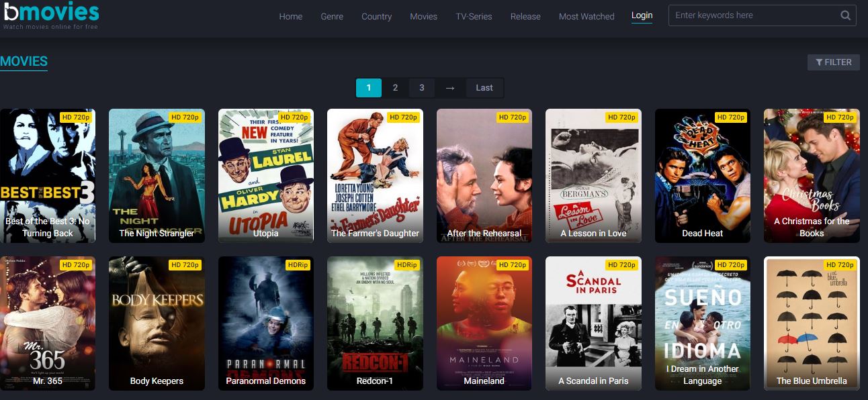Open I Dream in Another Language poster
This screenshot has width=868, height=400.
click(x=703, y=323)
